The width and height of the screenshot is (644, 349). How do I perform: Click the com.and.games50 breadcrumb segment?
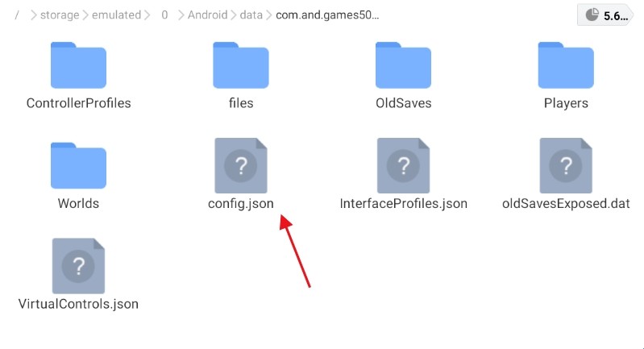[x=327, y=15]
